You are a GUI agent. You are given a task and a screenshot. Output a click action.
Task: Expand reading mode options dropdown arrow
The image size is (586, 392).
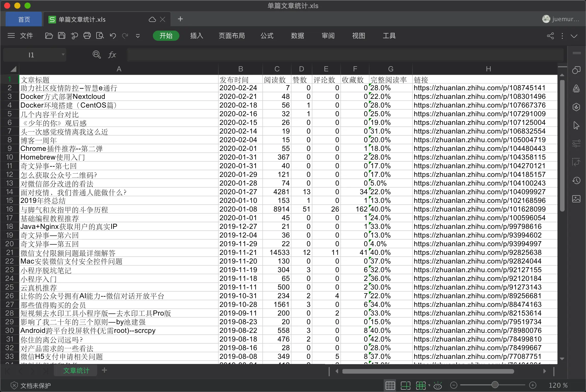[x=429, y=385]
